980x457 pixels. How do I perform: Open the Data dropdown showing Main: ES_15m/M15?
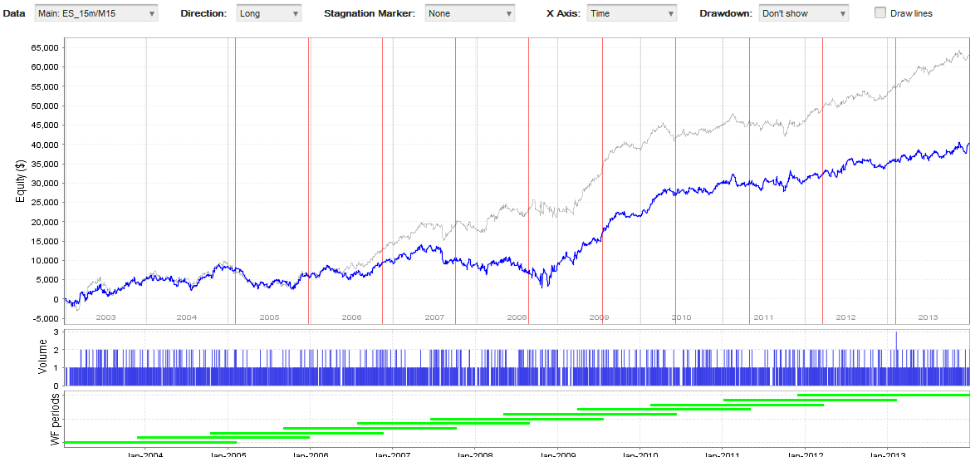(96, 13)
